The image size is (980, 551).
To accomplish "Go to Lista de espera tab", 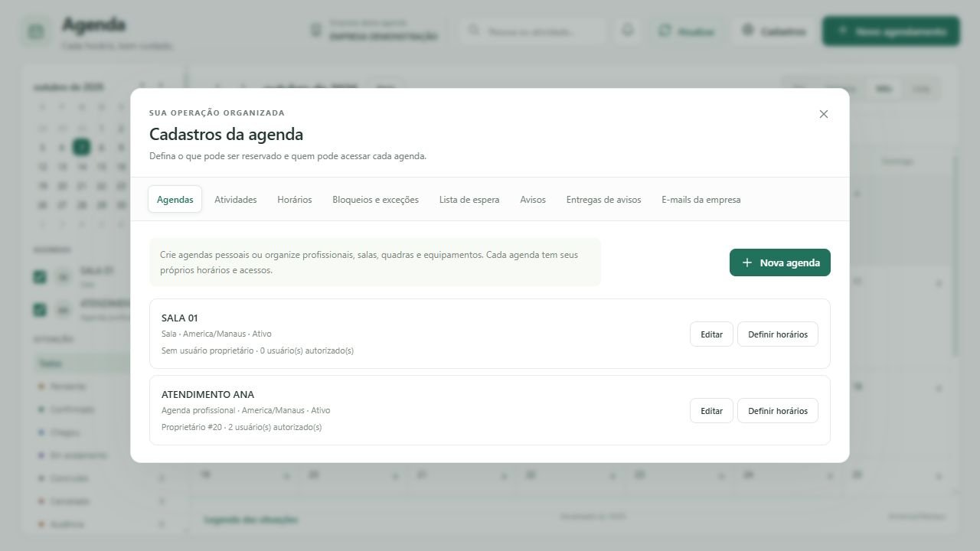I will pos(469,199).
